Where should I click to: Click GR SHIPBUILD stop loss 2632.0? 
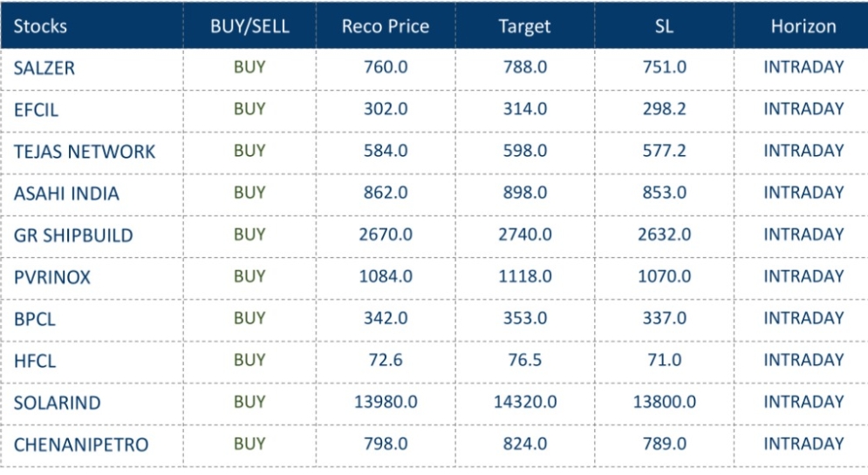(x=664, y=234)
